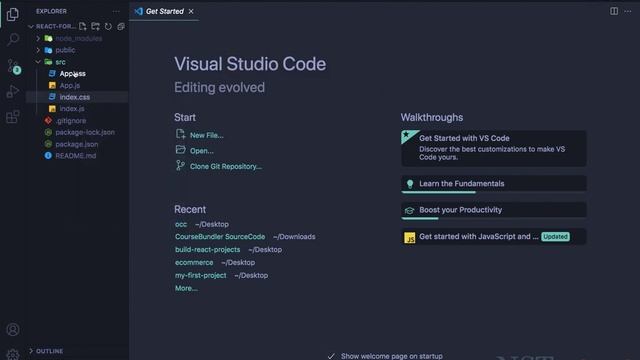Open package-lock.json file
Image resolution: width=640 pixels, height=360 pixels.
click(x=85, y=133)
